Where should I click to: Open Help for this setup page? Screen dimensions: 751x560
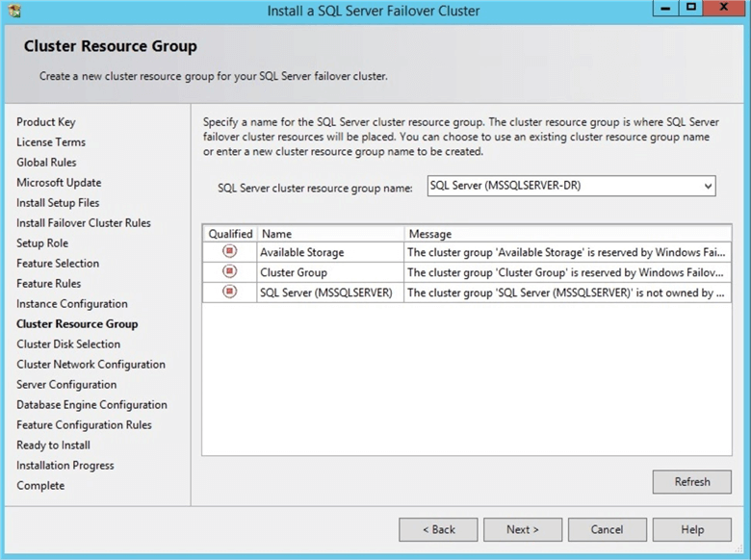click(692, 529)
